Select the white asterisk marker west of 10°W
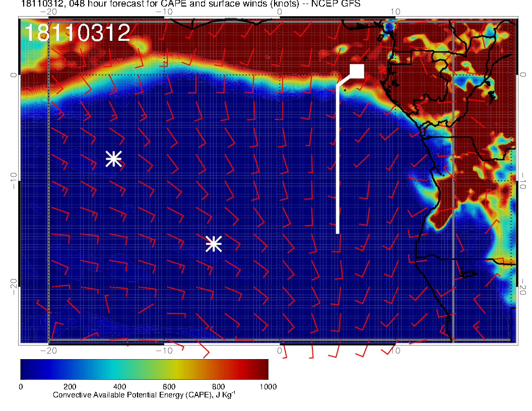532x411 pixels. point(113,159)
